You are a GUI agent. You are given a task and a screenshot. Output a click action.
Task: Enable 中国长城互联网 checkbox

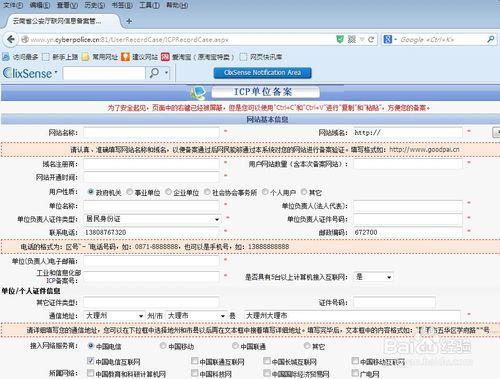click(267, 361)
